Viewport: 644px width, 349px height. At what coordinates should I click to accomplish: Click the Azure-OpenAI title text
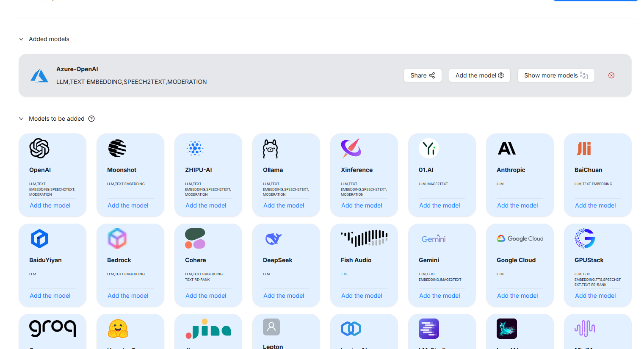pos(77,69)
